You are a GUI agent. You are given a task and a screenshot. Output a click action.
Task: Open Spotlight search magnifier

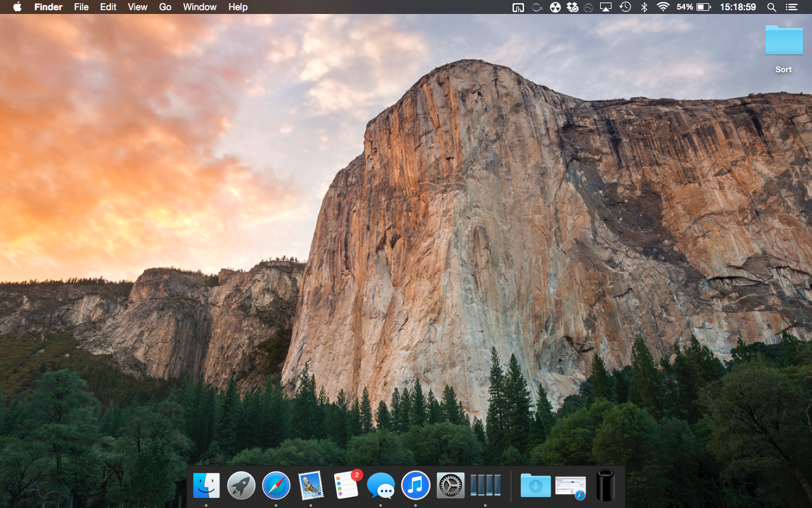(x=771, y=7)
